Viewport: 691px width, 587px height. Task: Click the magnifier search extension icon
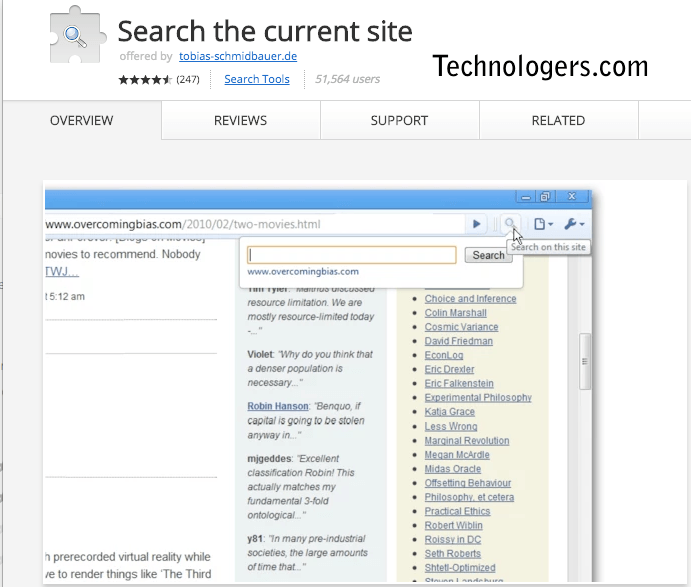coord(509,223)
